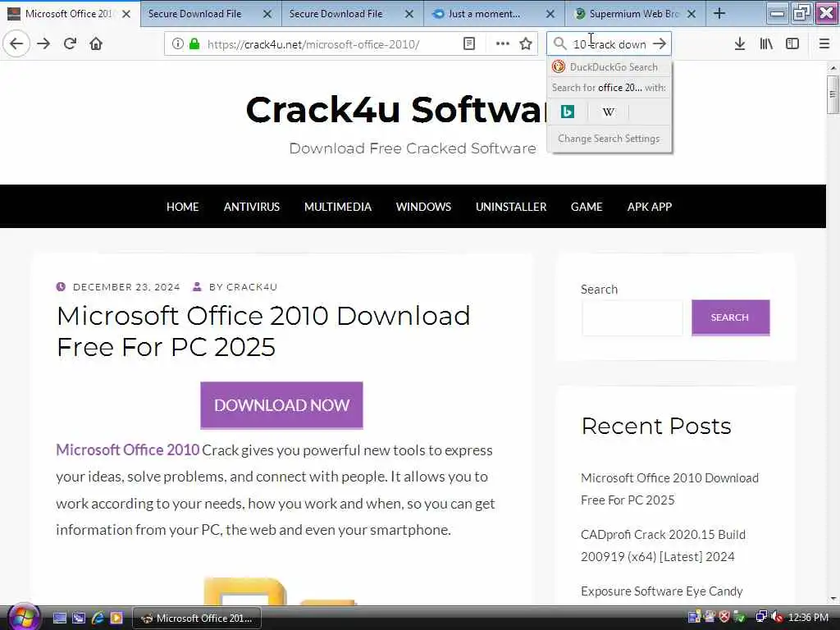The height and width of the screenshot is (630, 840).
Task: Click the scrollbar down arrow
Action: (833, 598)
